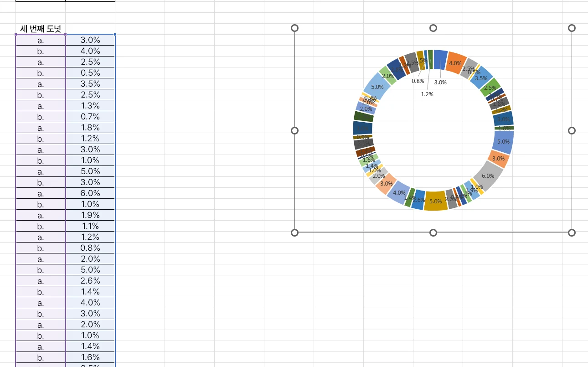
Task: Select the table cell with value 1.1%
Action: click(90, 226)
